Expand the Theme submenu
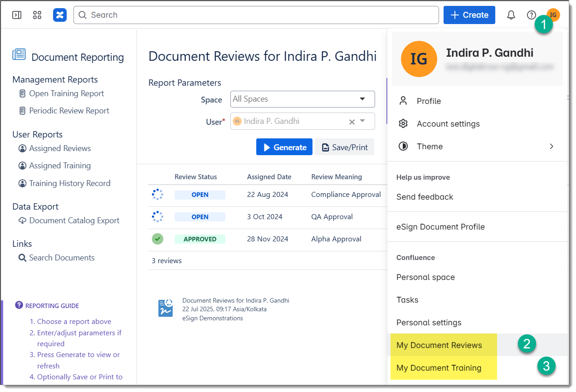The height and width of the screenshot is (392, 576). click(551, 147)
